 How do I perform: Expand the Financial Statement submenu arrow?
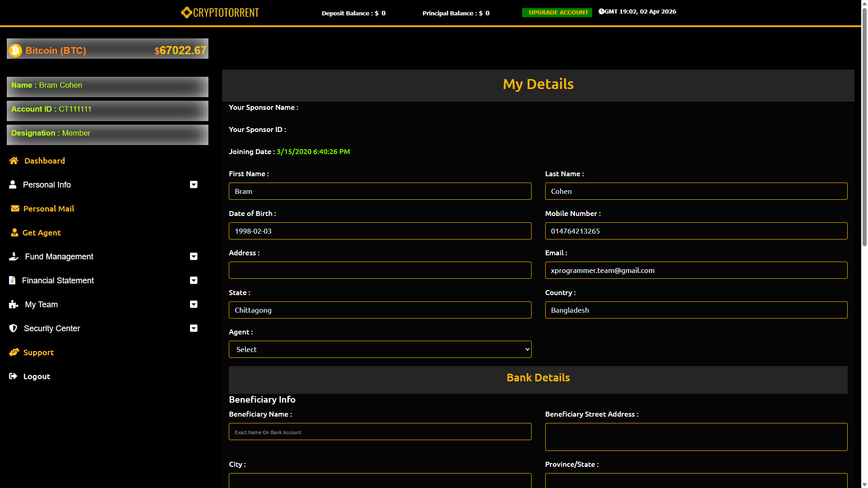(193, 281)
